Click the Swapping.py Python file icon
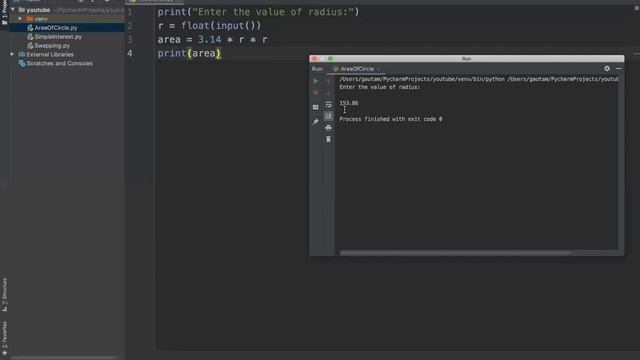640x360 pixels. [x=30, y=46]
